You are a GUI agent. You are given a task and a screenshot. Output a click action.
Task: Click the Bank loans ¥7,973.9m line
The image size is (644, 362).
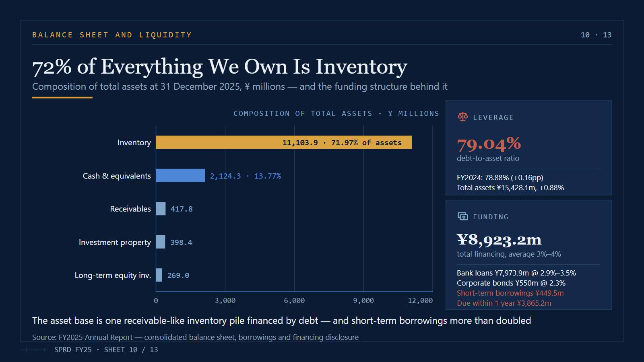click(516, 273)
